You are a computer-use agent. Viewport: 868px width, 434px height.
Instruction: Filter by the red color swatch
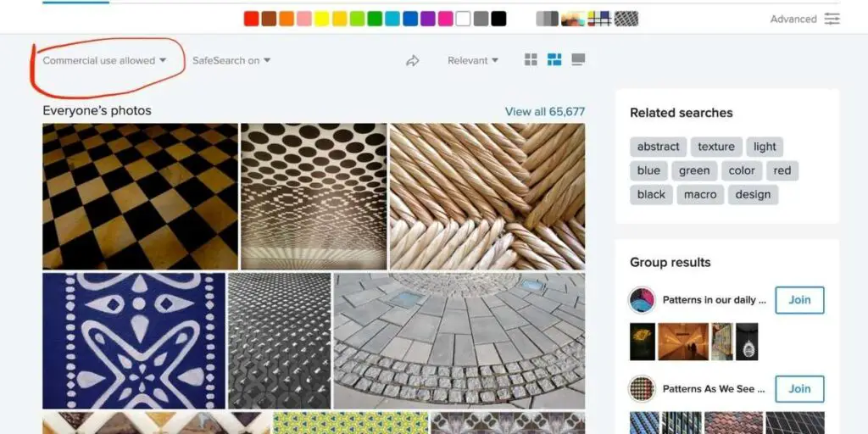(x=251, y=19)
